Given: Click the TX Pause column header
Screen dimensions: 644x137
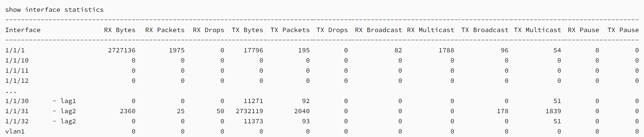Looking at the screenshot, I should [x=623, y=30].
